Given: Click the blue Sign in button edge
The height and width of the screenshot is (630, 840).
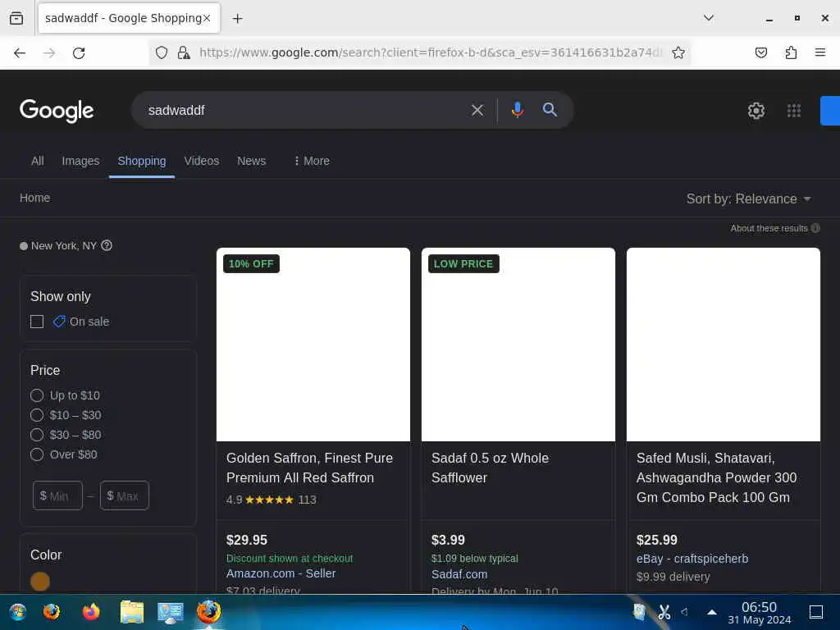Looking at the screenshot, I should 830,111.
